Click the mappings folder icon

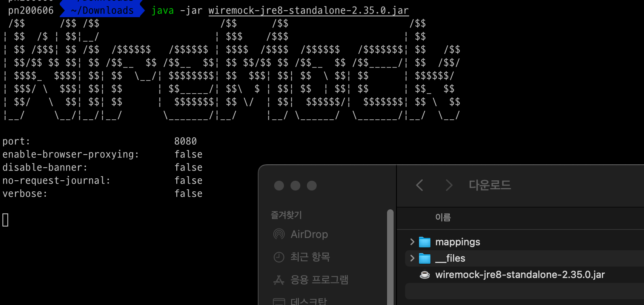pos(425,242)
